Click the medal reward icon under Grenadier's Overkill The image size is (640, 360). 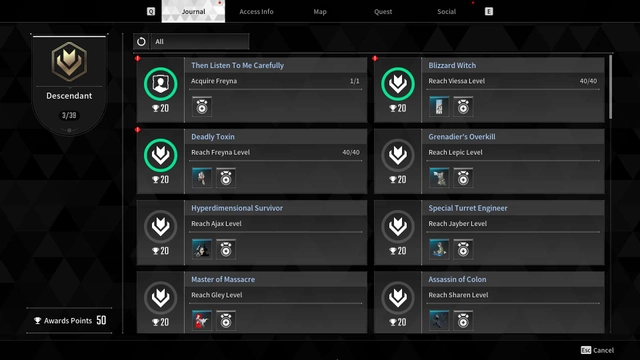point(463,178)
